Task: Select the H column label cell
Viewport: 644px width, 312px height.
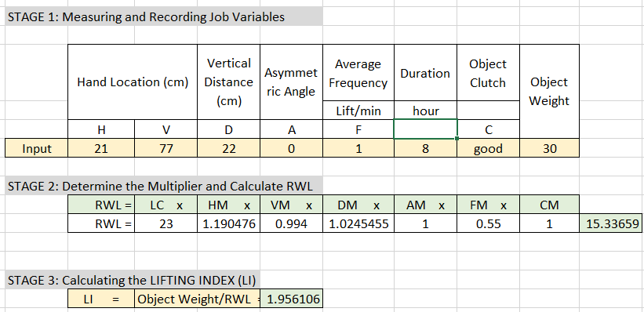Action: click(x=101, y=129)
